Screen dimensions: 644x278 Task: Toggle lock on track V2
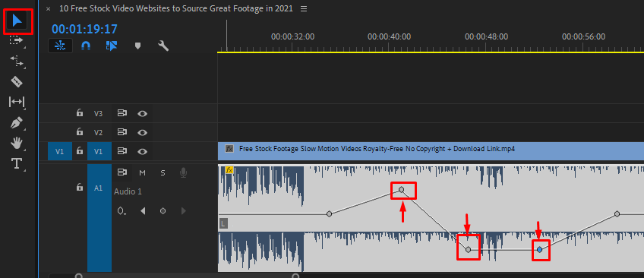80,132
